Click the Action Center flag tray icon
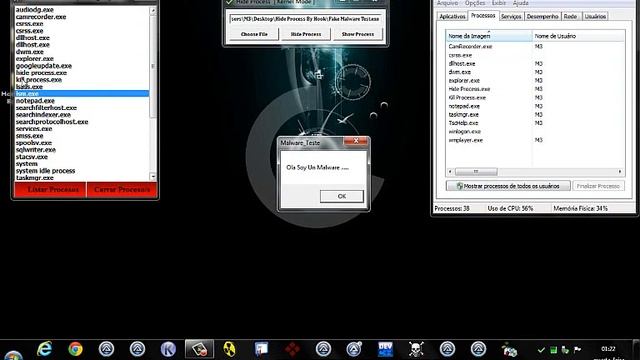This screenshot has width=640, height=360. pyautogui.click(x=577, y=350)
